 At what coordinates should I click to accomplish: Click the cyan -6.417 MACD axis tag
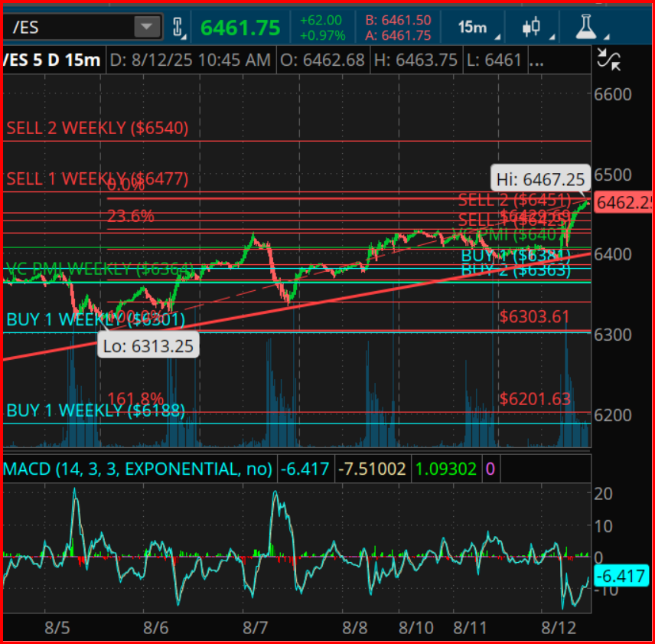tap(621, 576)
